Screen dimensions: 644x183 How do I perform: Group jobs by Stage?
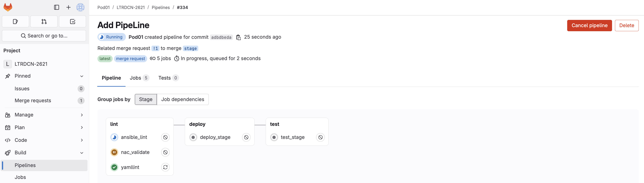(x=145, y=99)
